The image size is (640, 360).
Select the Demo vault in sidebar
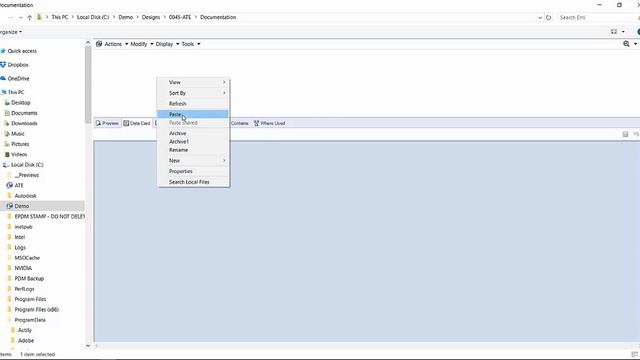pyautogui.click(x=22, y=206)
